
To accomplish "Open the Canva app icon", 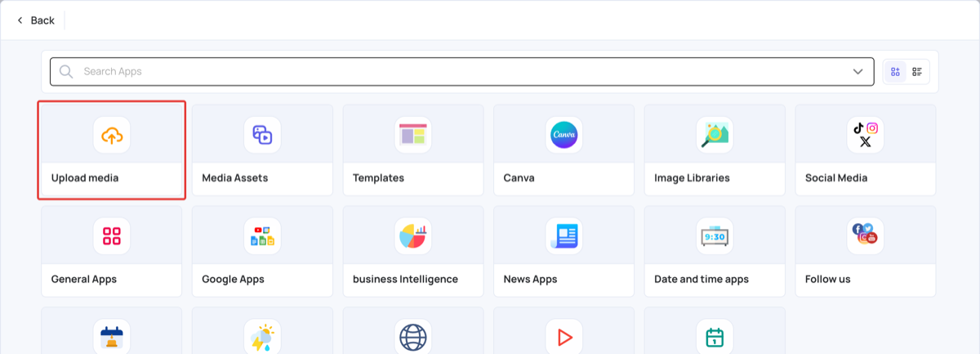I will coord(564,135).
